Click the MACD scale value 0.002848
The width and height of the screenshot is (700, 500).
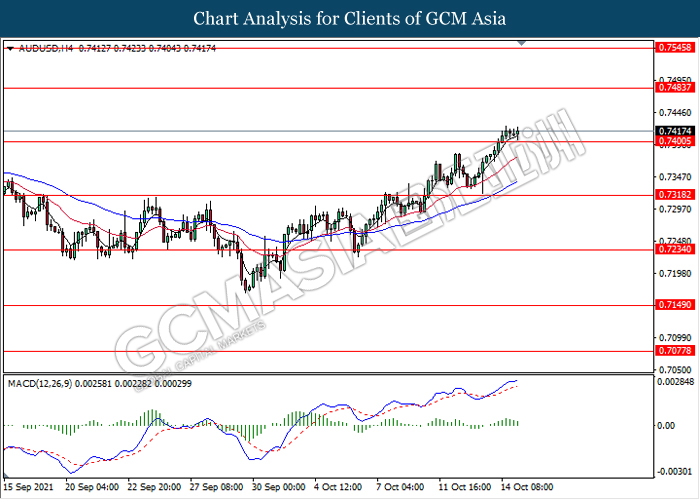coord(676,382)
